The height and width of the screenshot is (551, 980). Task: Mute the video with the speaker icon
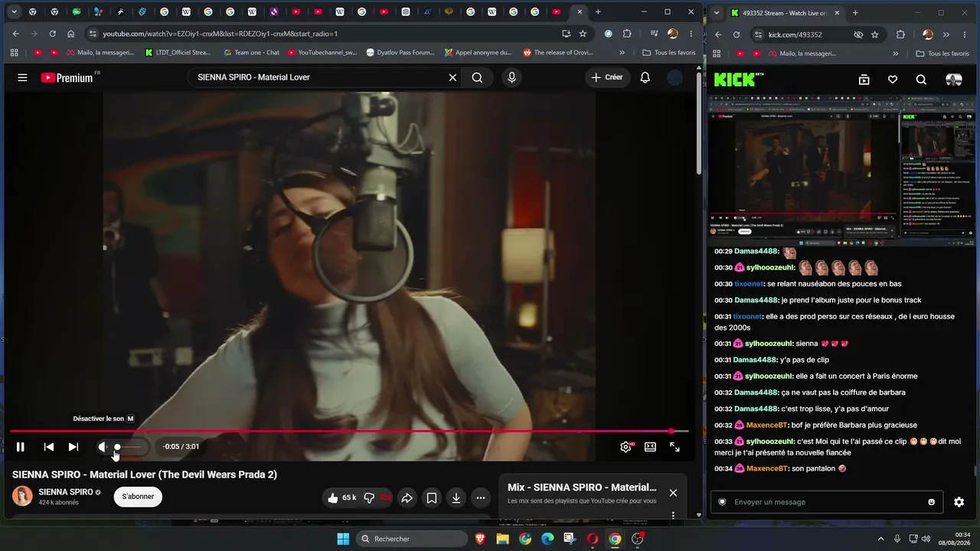(103, 447)
